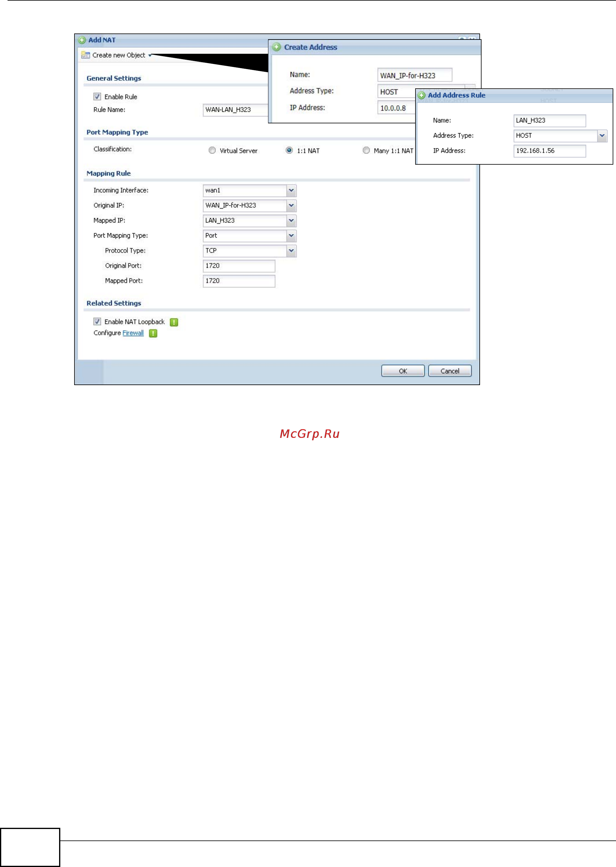
Task: Click the info icon beside Configure Firewall
Action: coord(153,333)
